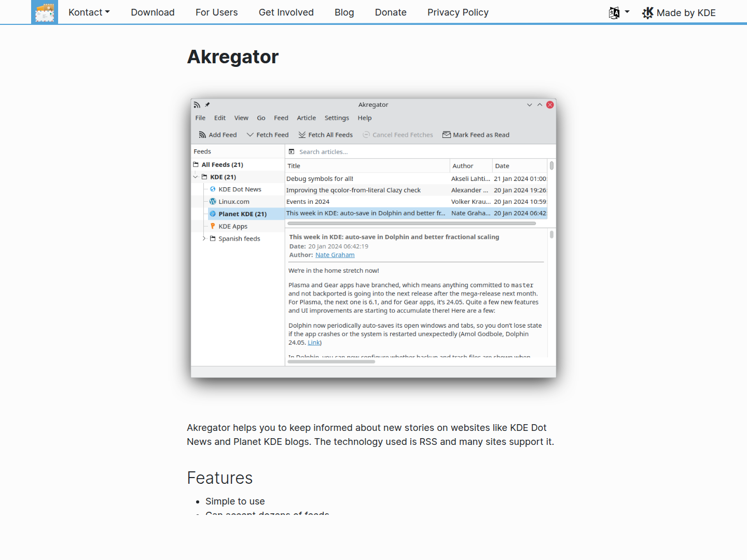This screenshot has width=747, height=560.
Task: Focus the Search articles field
Action: click(x=420, y=152)
